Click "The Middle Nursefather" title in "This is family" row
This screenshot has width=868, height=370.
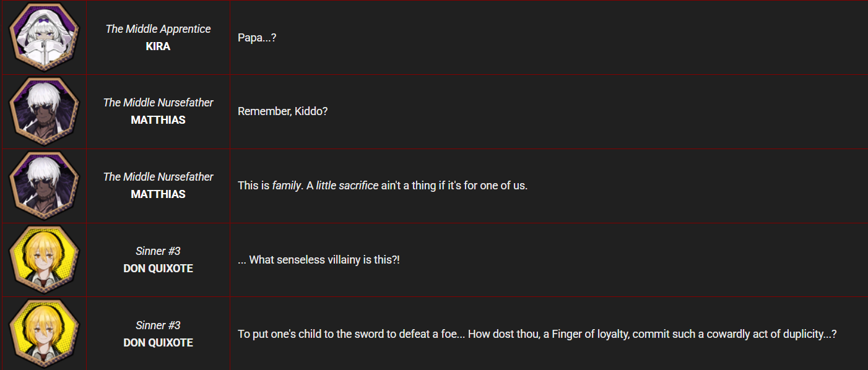158,177
